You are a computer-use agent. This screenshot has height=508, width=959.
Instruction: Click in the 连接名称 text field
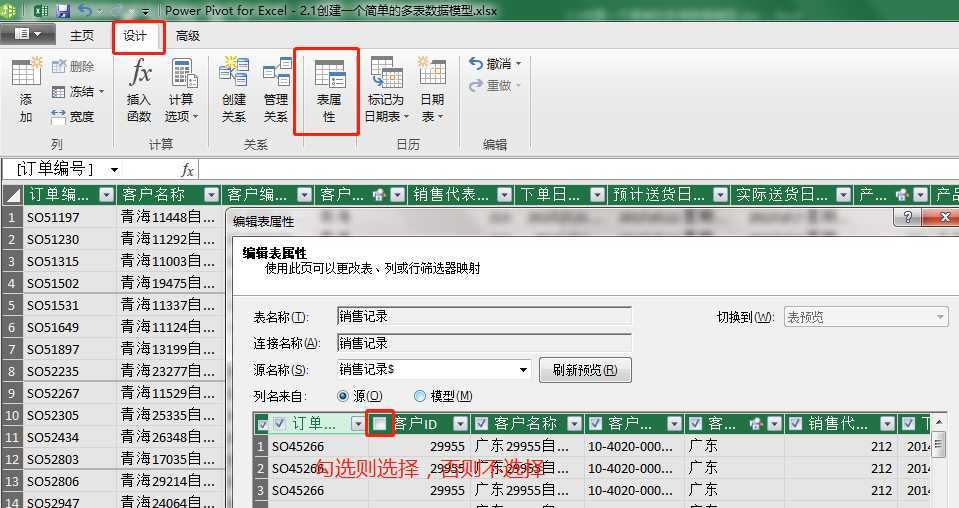pyautogui.click(x=484, y=343)
